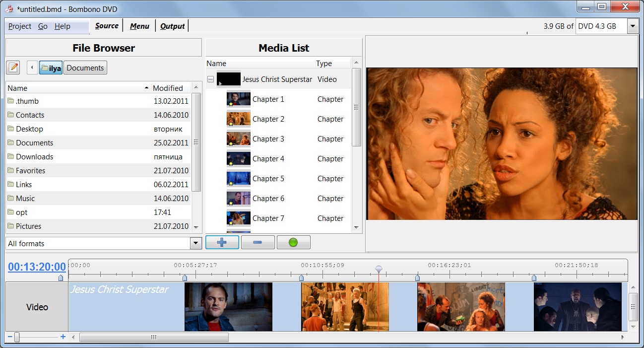The height and width of the screenshot is (348, 644).
Task: Select the opt folder row
Action: pos(98,212)
